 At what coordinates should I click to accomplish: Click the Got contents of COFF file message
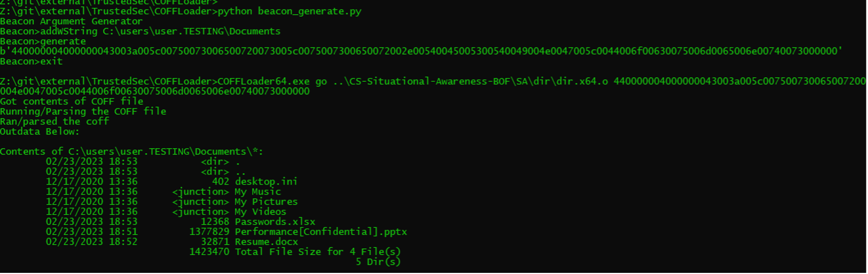point(72,102)
